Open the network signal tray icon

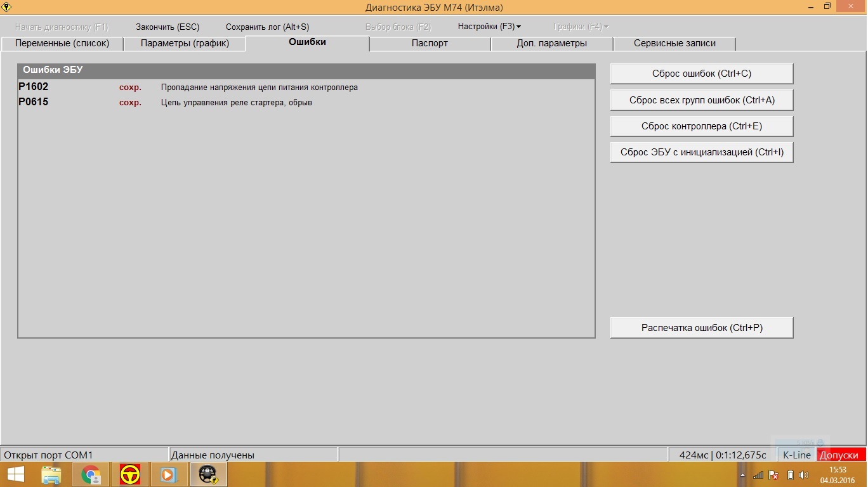(x=759, y=475)
